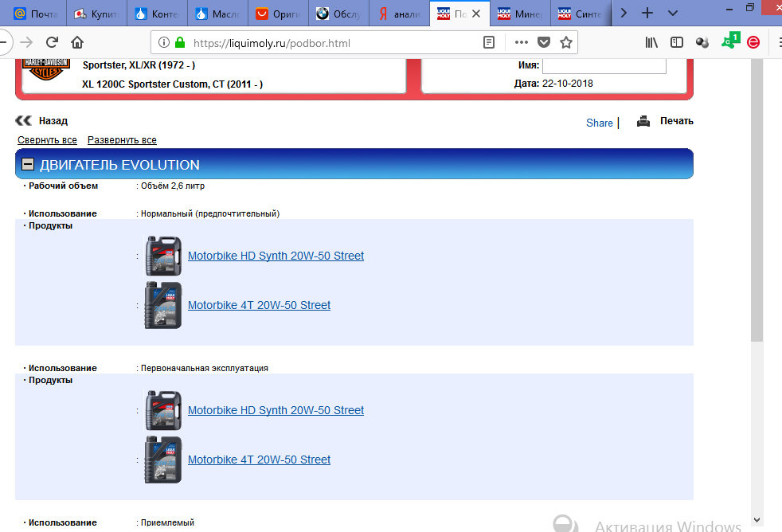Open Motorbike HD Synth 20W-50 Street under Нормальный
Image resolution: width=782 pixels, height=532 pixels.
pos(276,256)
